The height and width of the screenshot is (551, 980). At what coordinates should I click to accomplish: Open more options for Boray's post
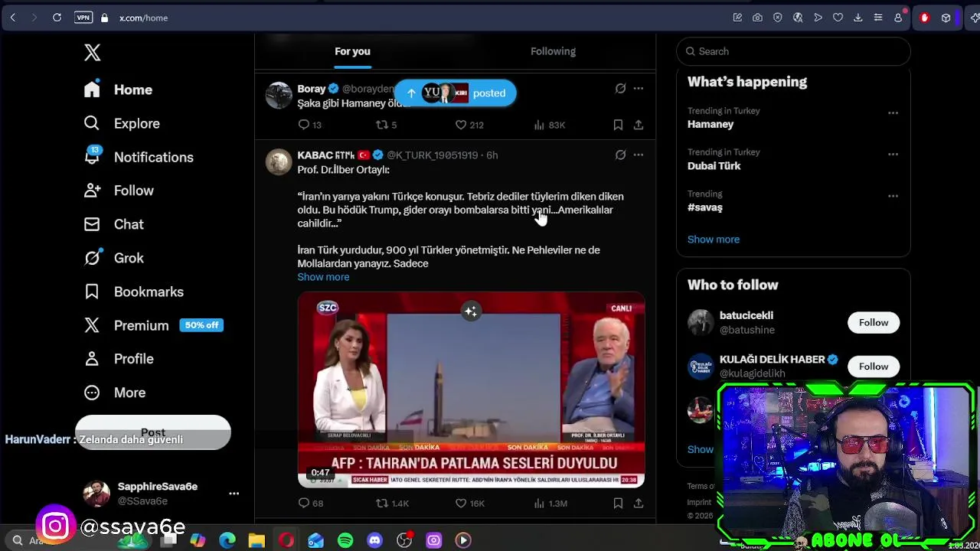[x=639, y=89]
